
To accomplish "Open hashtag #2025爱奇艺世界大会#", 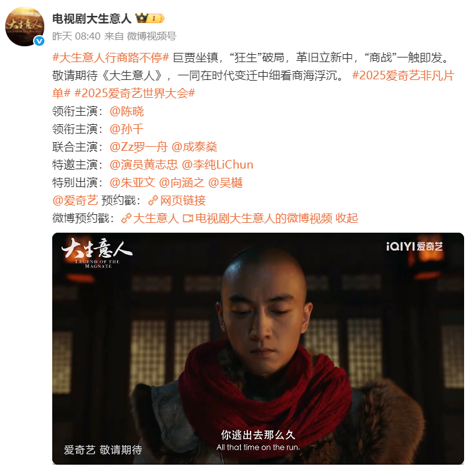I will pos(134,93).
